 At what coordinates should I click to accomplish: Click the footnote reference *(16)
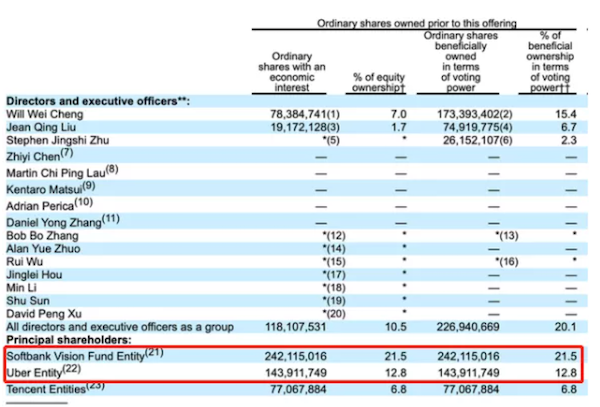coord(507,262)
